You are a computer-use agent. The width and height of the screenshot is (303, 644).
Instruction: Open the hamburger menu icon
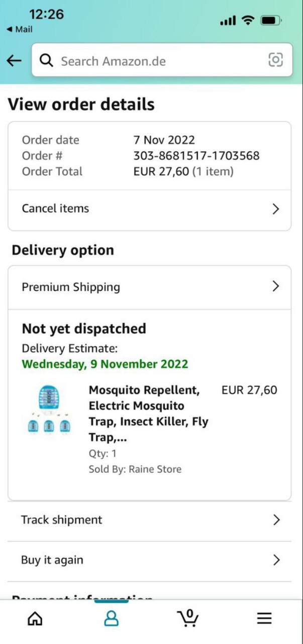(264, 618)
